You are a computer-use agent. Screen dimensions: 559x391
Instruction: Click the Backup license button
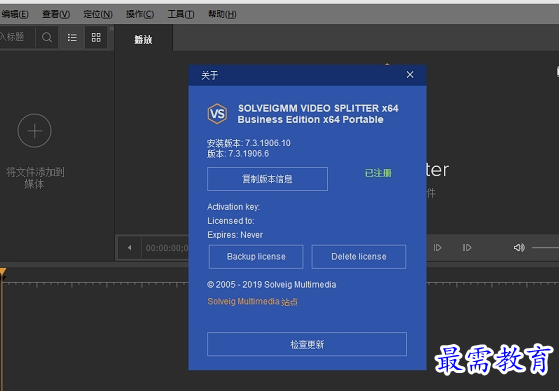(x=256, y=257)
